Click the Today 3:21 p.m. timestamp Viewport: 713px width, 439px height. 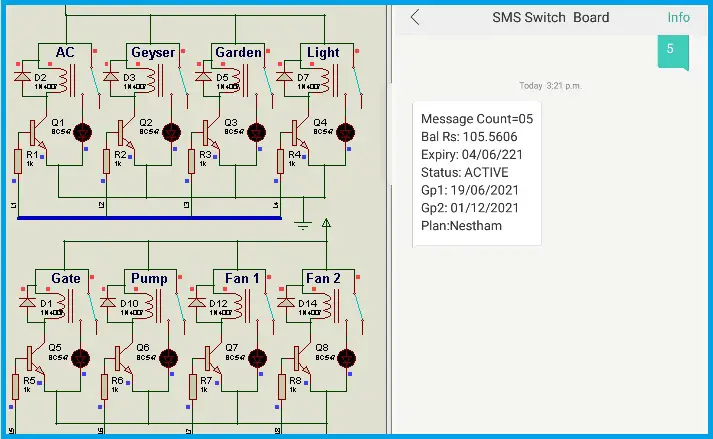pyautogui.click(x=550, y=86)
